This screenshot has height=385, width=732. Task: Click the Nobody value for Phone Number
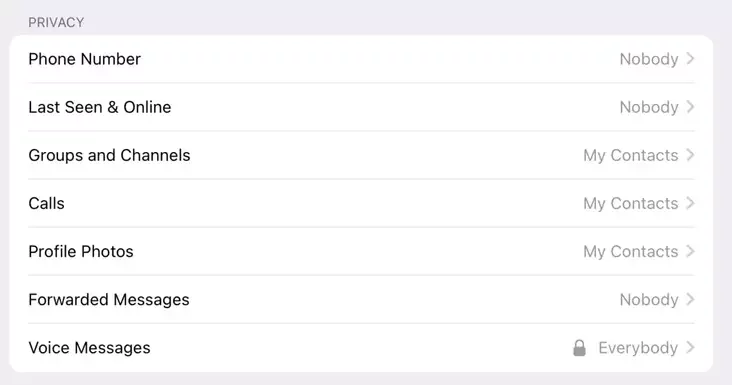(x=649, y=59)
